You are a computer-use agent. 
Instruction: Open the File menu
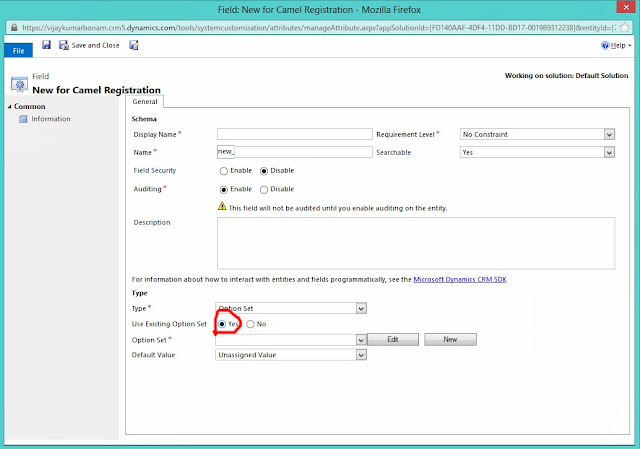click(18, 51)
